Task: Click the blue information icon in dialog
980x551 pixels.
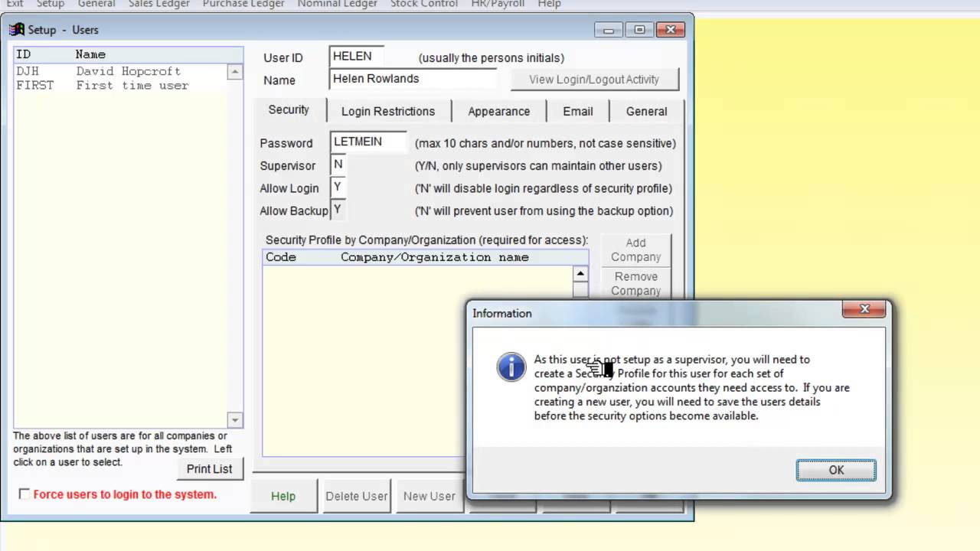Action: pos(511,367)
